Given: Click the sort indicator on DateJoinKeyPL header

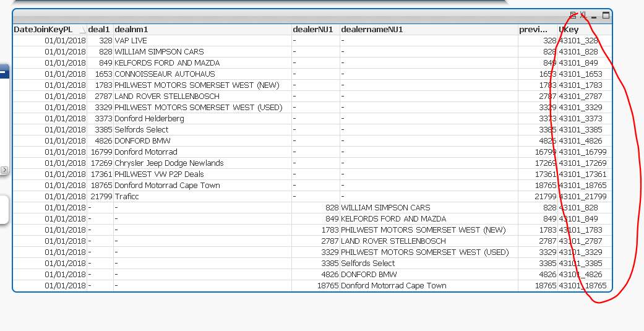Looking at the screenshot, I should point(82,30).
